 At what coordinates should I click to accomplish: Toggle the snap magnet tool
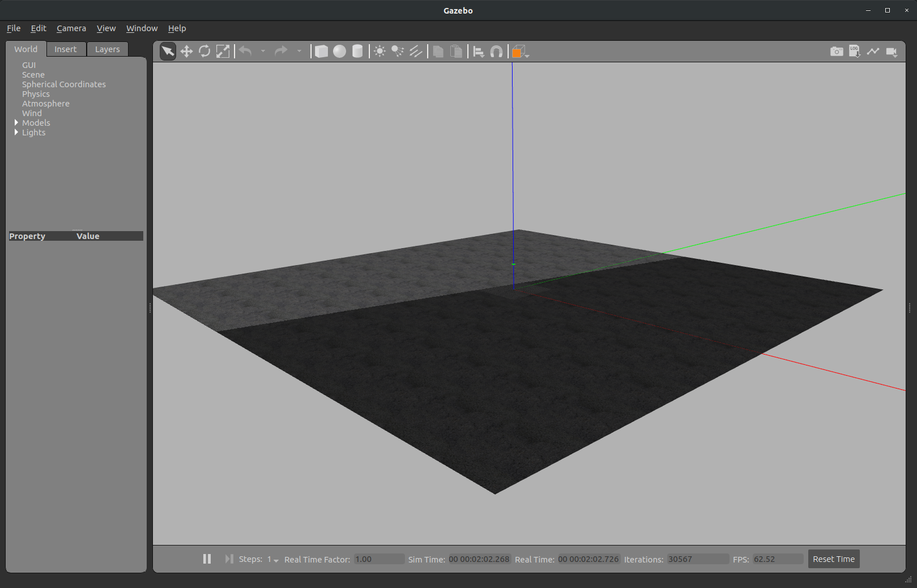coord(496,52)
